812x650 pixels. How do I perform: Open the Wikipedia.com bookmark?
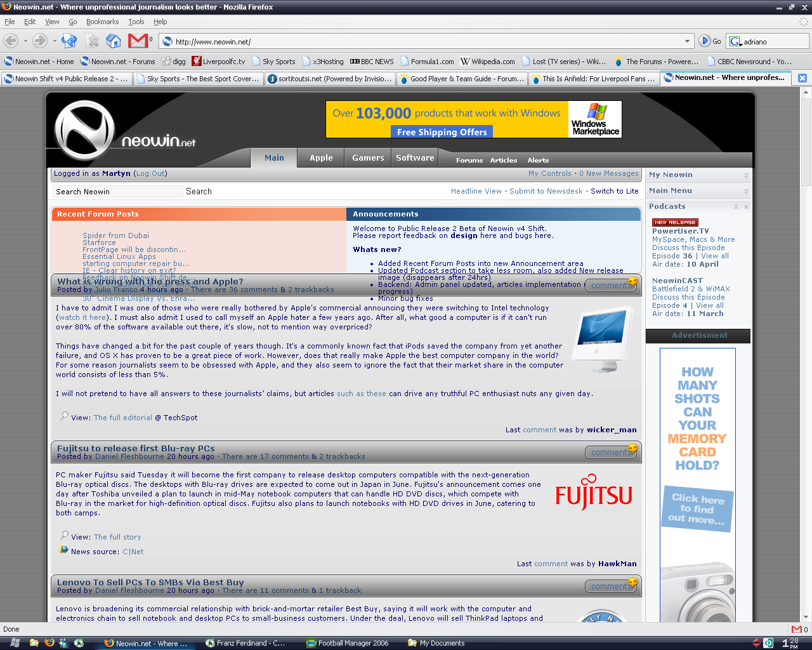487,62
